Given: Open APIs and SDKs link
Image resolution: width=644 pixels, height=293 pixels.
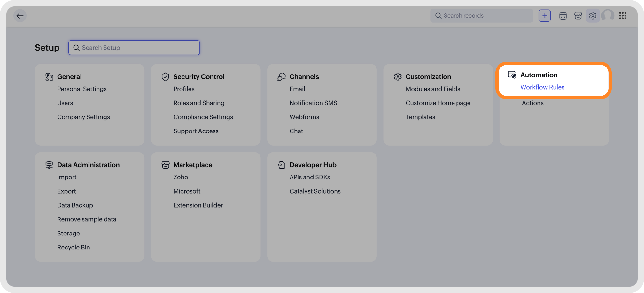Looking at the screenshot, I should pyautogui.click(x=309, y=177).
